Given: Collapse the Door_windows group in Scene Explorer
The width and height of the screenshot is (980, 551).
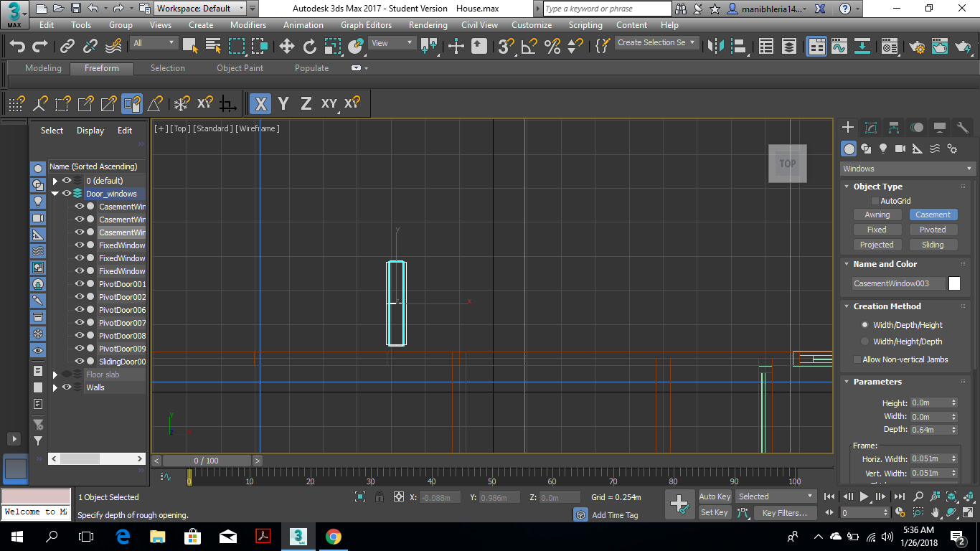Looking at the screenshot, I should [x=56, y=194].
